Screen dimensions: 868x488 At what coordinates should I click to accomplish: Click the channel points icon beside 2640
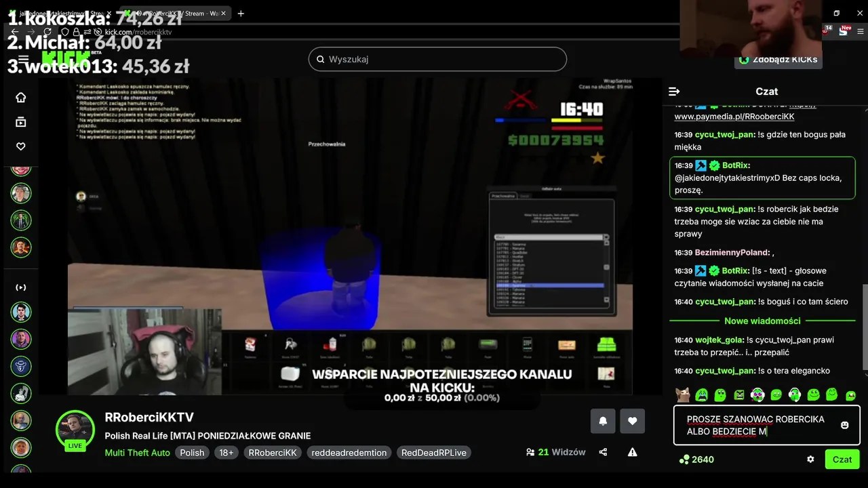pos(684,460)
